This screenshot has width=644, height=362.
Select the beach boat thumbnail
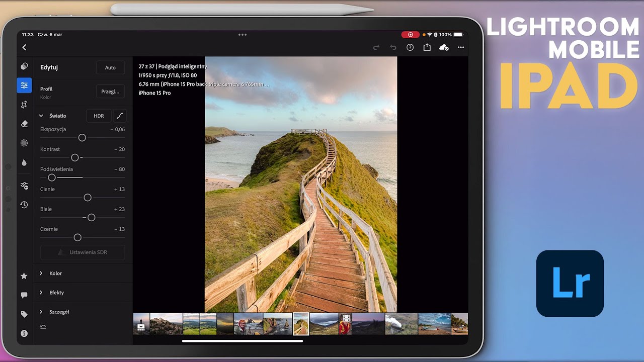(434, 324)
